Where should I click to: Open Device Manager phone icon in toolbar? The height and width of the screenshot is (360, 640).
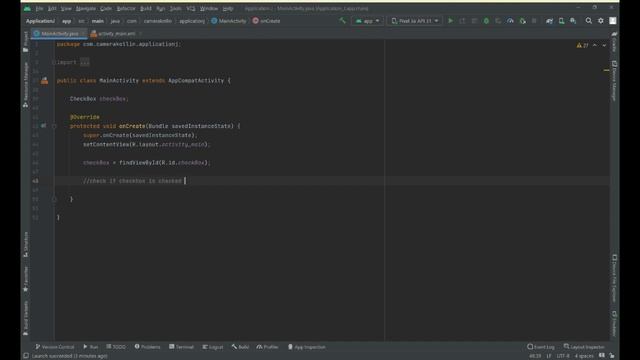(x=561, y=20)
